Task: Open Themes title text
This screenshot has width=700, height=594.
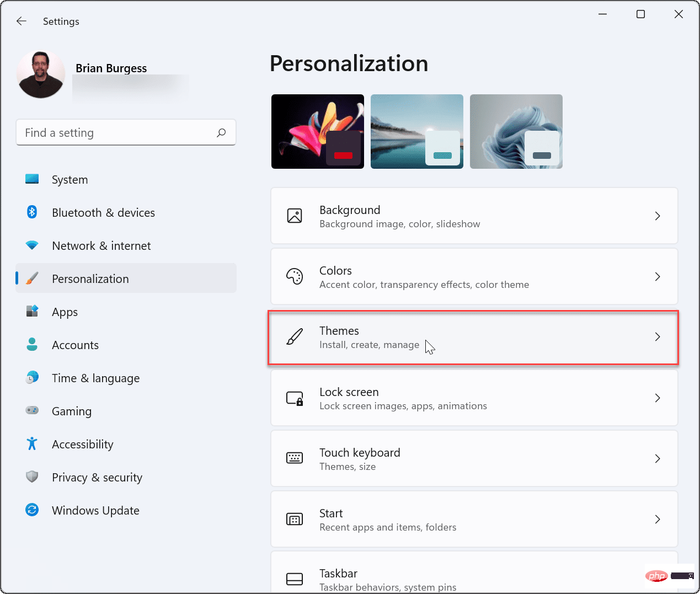Action: pyautogui.click(x=339, y=331)
